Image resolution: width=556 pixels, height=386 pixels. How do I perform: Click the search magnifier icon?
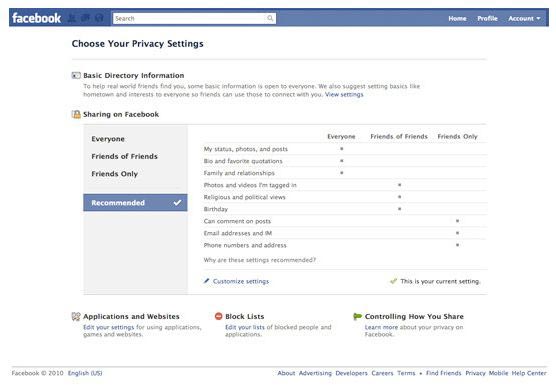click(270, 18)
